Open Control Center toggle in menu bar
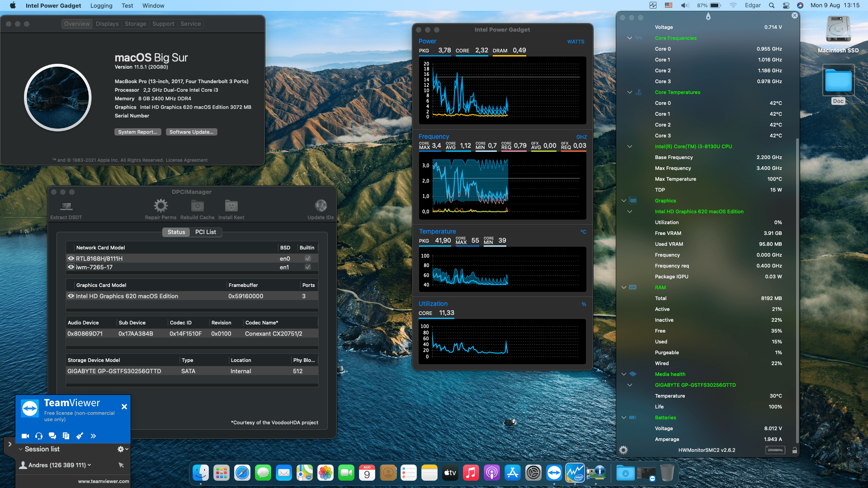This screenshot has width=868, height=488. [x=786, y=5]
